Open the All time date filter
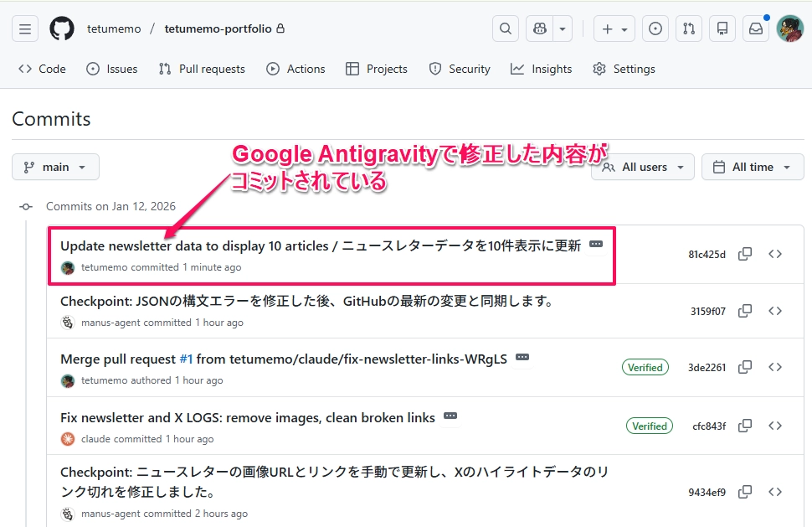Image resolution: width=812 pixels, height=527 pixels. [753, 167]
